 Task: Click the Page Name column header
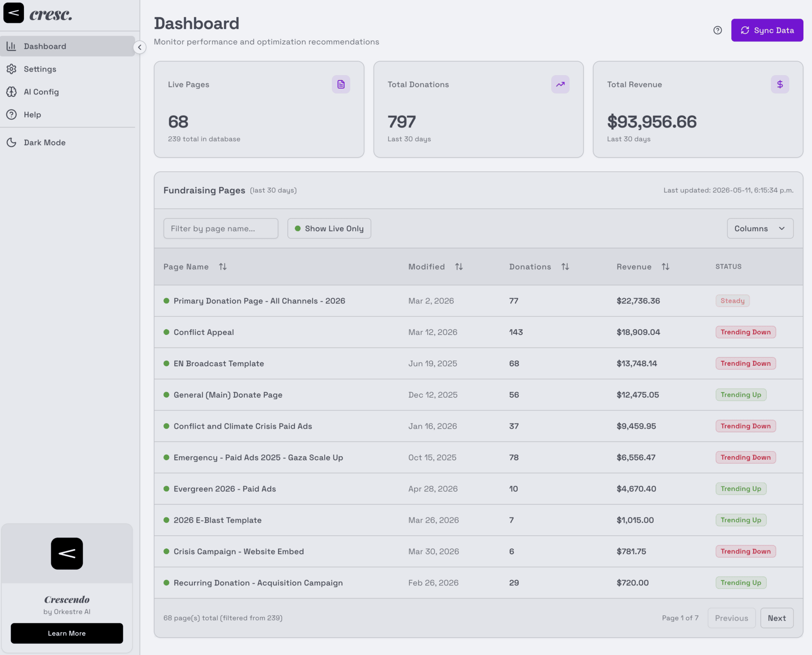click(186, 267)
